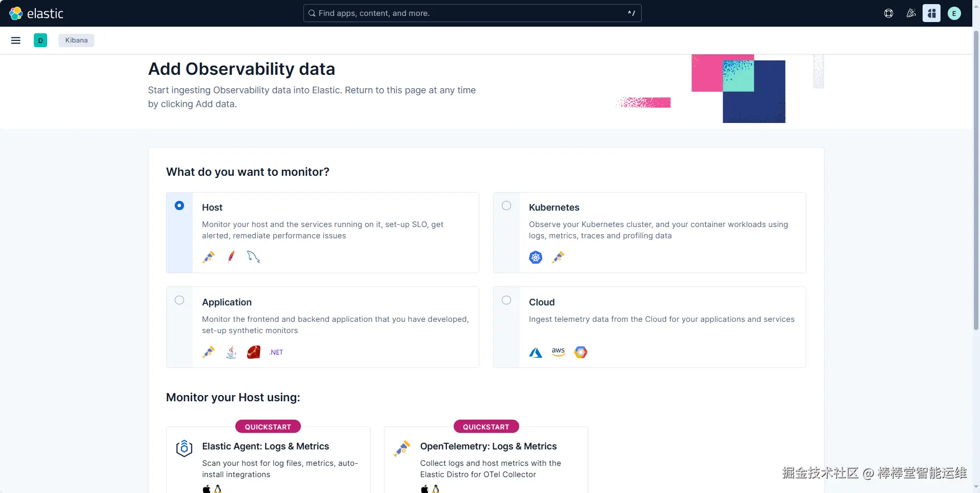Click the .NET icon in the Application card
This screenshot has width=980, height=493.
276,352
